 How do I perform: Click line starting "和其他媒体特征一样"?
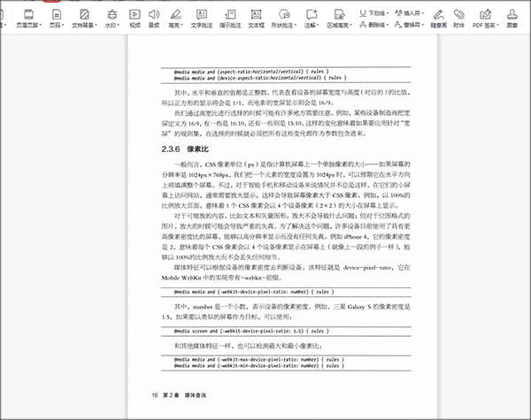[x=248, y=346]
